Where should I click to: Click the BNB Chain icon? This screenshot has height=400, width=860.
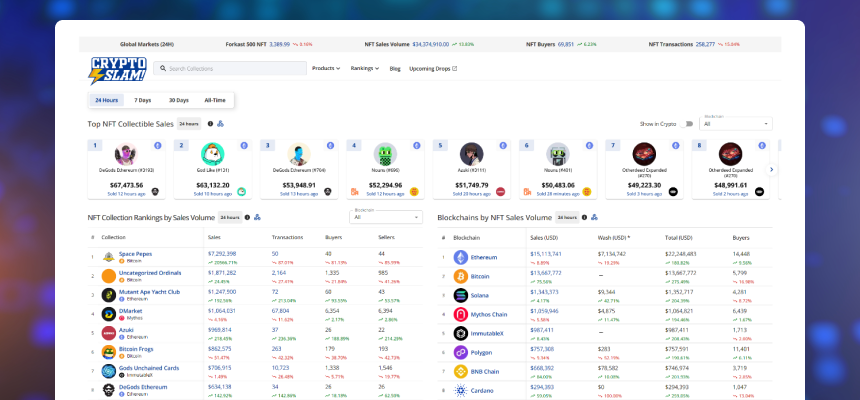point(461,371)
